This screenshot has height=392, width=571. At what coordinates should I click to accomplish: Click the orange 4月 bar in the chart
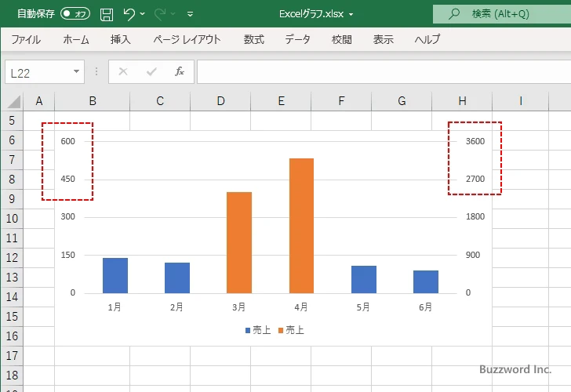301,226
